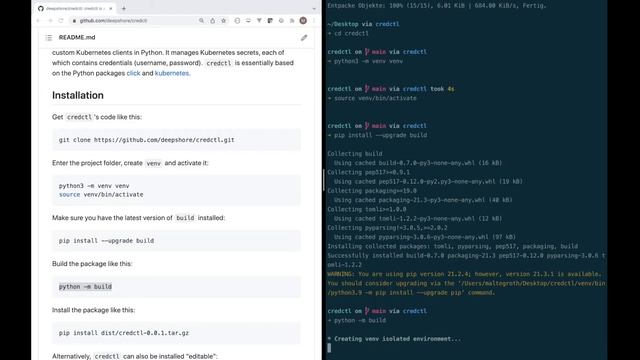Expand the tab search dropdown arrow
This screenshot has width=640, height=360.
(x=314, y=8)
